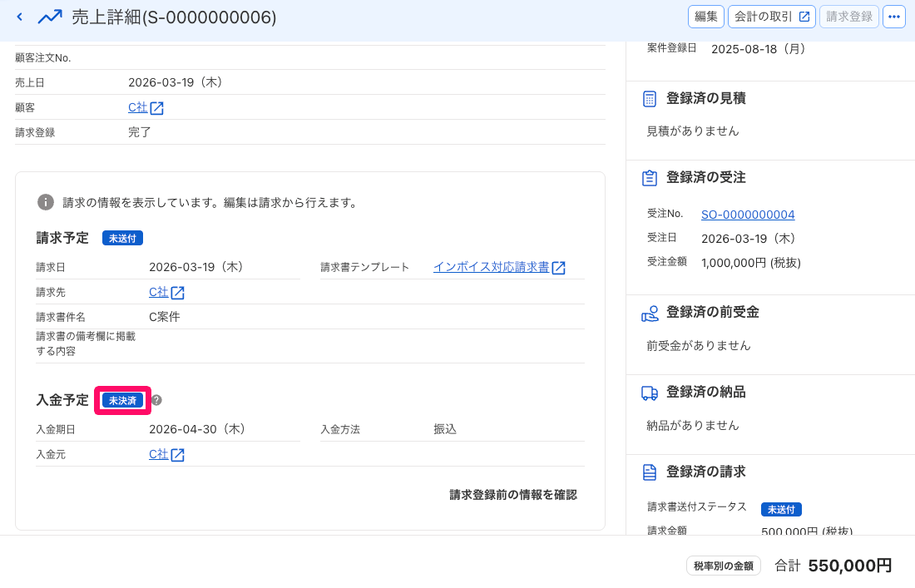Click external link icon after インボイス対応請求書
The height and width of the screenshot is (588, 915).
click(x=558, y=268)
